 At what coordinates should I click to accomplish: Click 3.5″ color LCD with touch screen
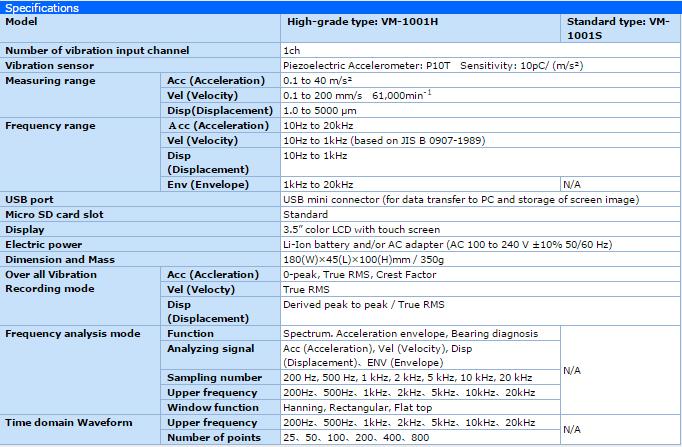pyautogui.click(x=361, y=230)
